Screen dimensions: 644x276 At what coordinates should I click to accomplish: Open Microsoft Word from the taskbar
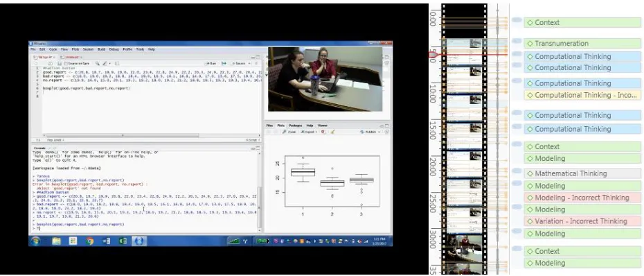click(x=107, y=241)
